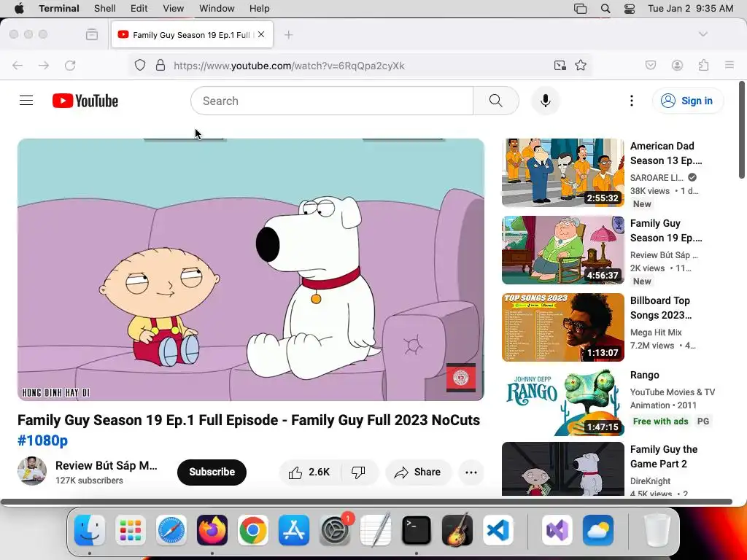Open Google Chrome from the Dock
747x560 pixels.
(253, 530)
